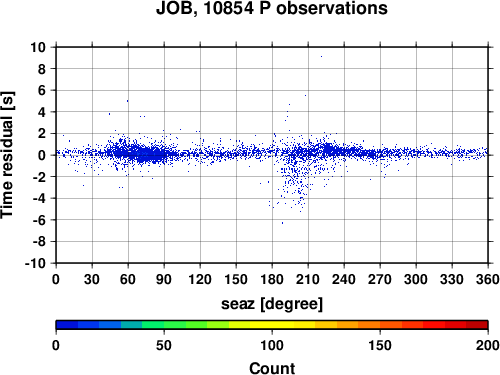Click the 'seaz [degree]' x-axis label
This screenshot has width=500, height=375.
pyautogui.click(x=272, y=304)
